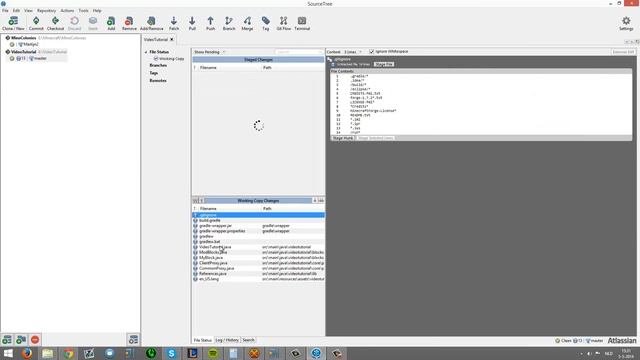Click the Pull toolbar icon
The width and height of the screenshot is (640, 360).
[192, 23]
